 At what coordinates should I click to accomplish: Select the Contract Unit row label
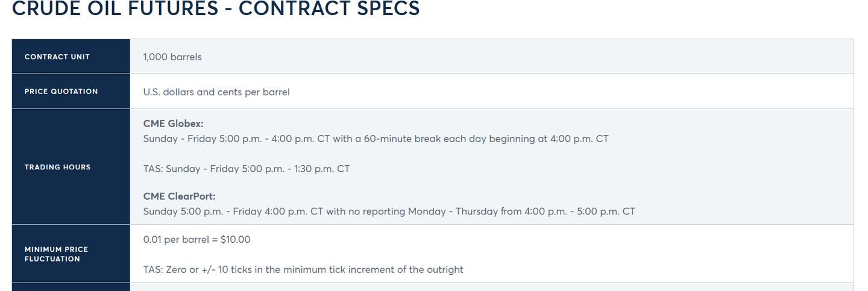[57, 57]
